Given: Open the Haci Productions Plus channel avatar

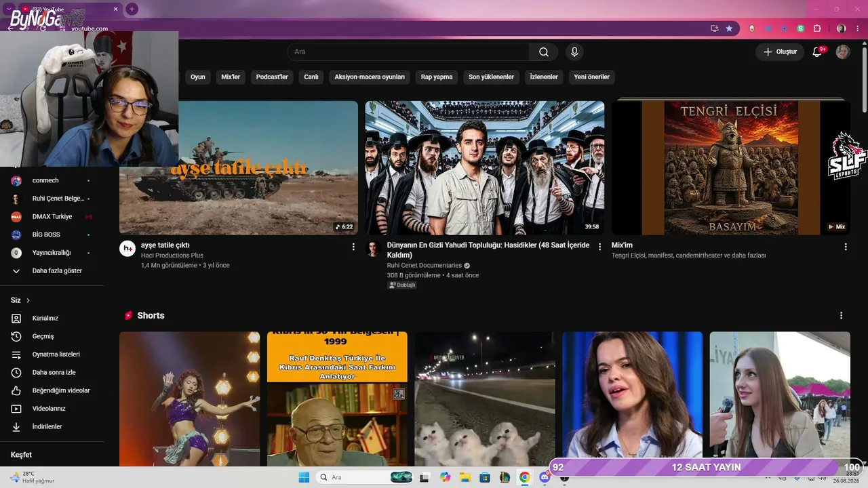Looking at the screenshot, I should pos(127,249).
